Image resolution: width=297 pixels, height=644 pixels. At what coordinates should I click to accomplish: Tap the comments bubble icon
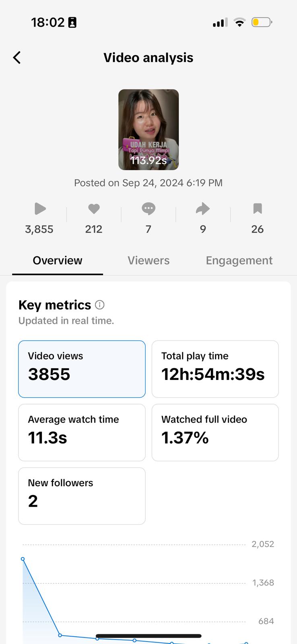tap(148, 208)
